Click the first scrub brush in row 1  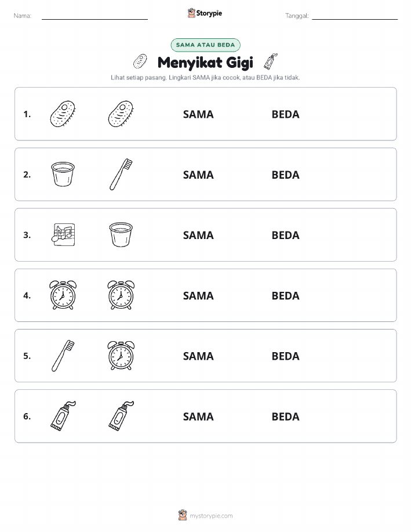(x=63, y=114)
